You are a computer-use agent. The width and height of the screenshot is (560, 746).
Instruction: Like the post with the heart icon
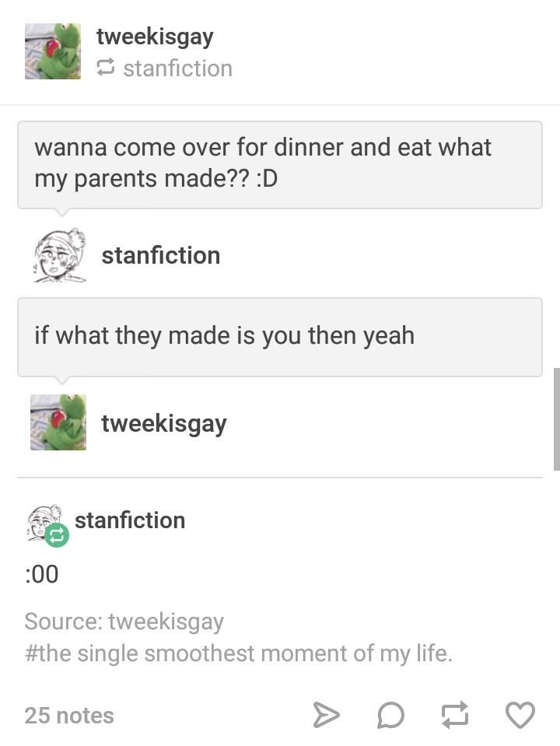520,715
